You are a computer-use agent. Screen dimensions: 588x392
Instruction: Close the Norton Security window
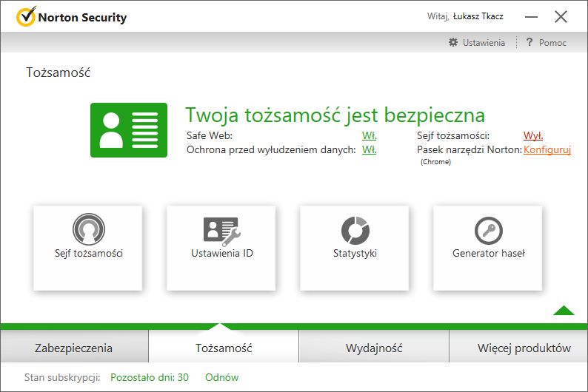point(561,16)
